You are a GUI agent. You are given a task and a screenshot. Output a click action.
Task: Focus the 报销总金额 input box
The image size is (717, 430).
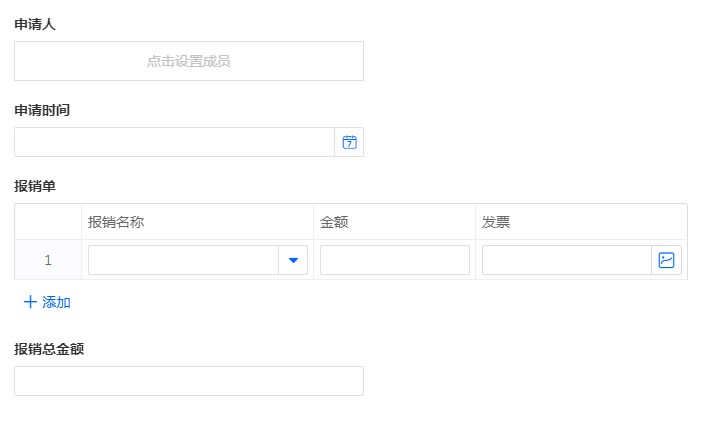(x=189, y=381)
